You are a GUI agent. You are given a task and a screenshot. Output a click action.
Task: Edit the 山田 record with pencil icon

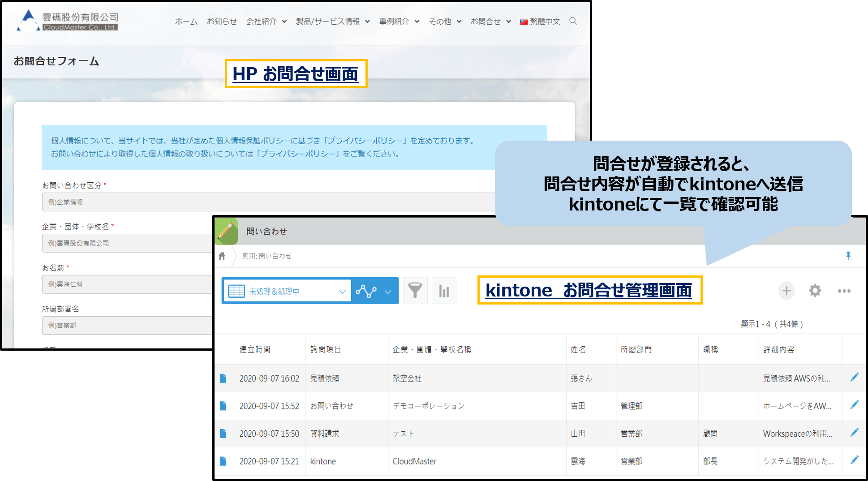(x=855, y=432)
